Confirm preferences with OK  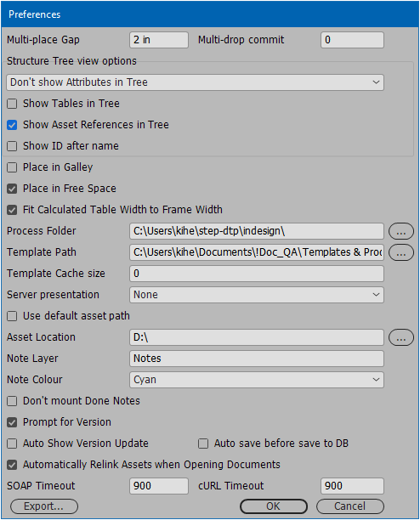274,506
